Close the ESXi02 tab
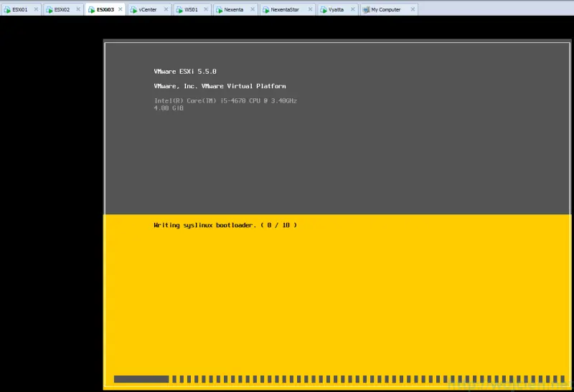Viewport: 574px width, 392px height. click(x=78, y=9)
